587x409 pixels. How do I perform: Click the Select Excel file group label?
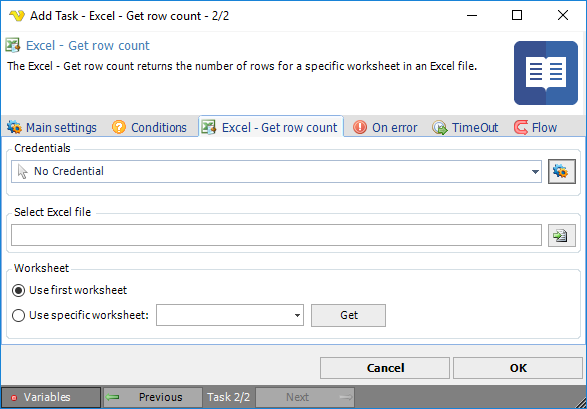52,212
